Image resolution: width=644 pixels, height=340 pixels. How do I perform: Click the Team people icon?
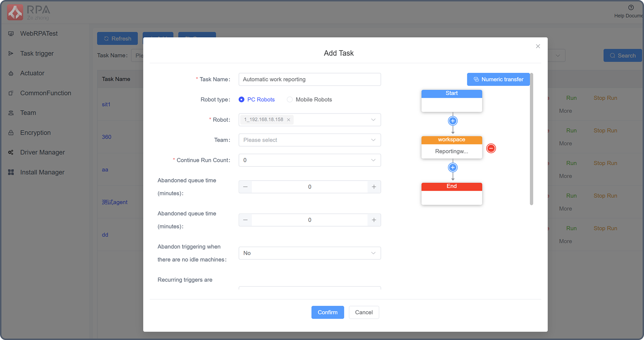(11, 113)
